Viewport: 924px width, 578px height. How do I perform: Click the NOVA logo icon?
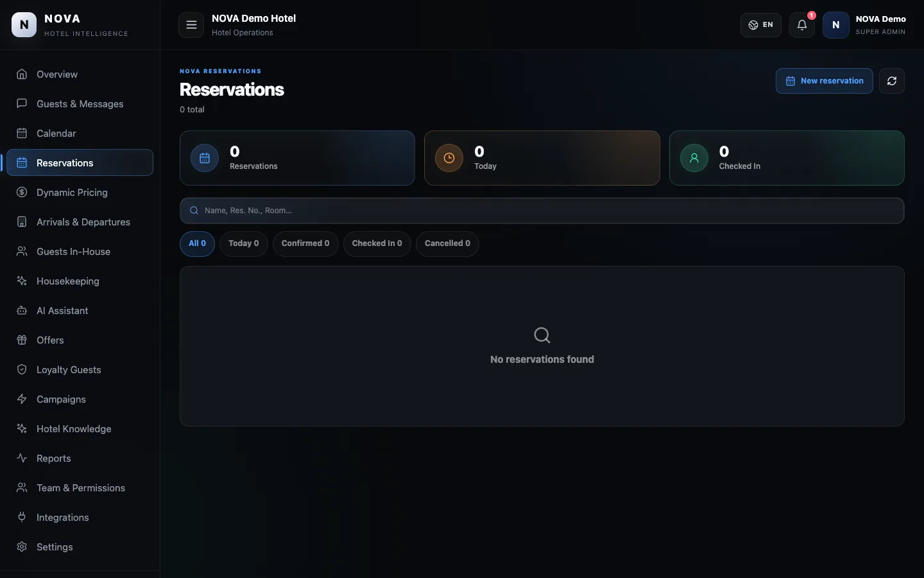(x=24, y=25)
